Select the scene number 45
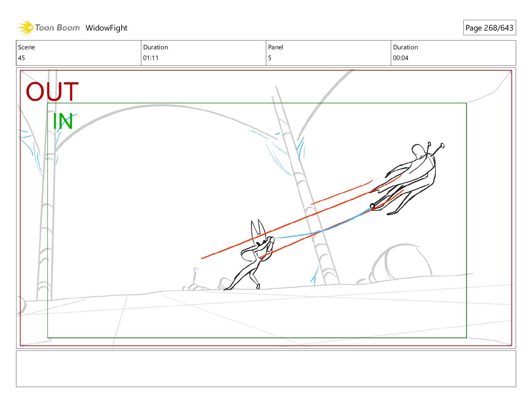 pyautogui.click(x=21, y=58)
